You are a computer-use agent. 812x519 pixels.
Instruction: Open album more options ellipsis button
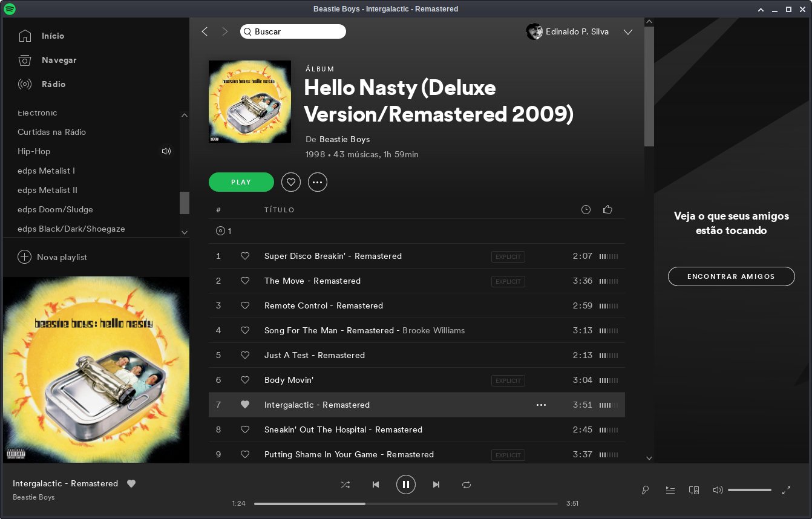point(318,182)
